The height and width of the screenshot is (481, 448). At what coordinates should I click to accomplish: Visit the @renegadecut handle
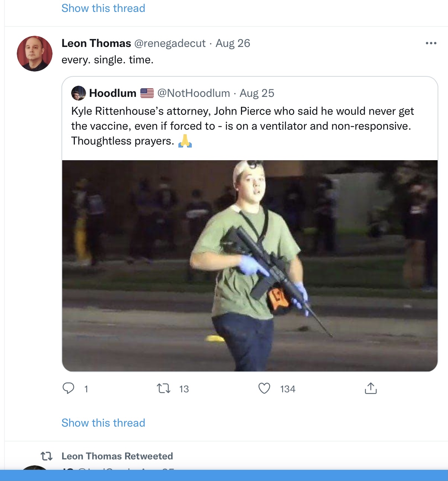coord(170,43)
